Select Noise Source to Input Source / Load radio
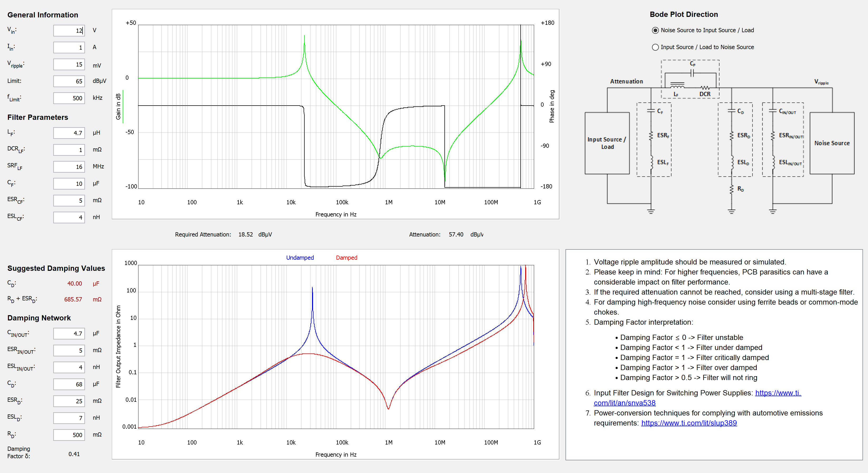This screenshot has width=868, height=473. coord(655,30)
